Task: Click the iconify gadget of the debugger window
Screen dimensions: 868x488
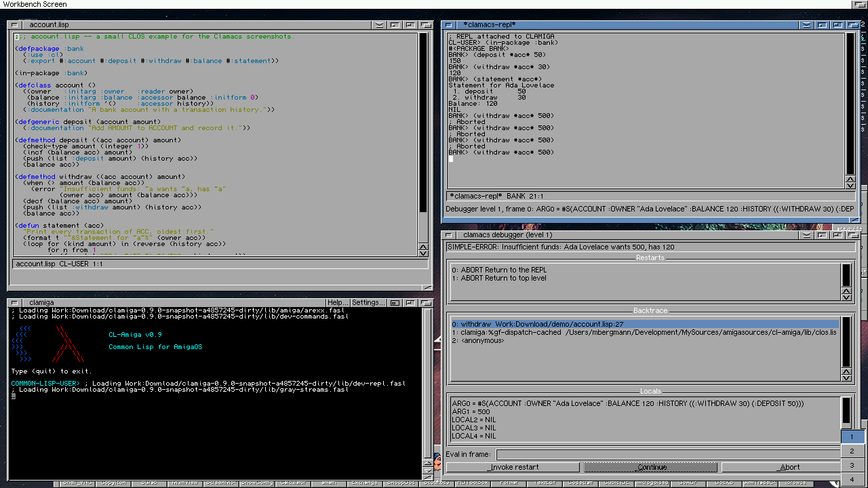Action: tap(822, 235)
